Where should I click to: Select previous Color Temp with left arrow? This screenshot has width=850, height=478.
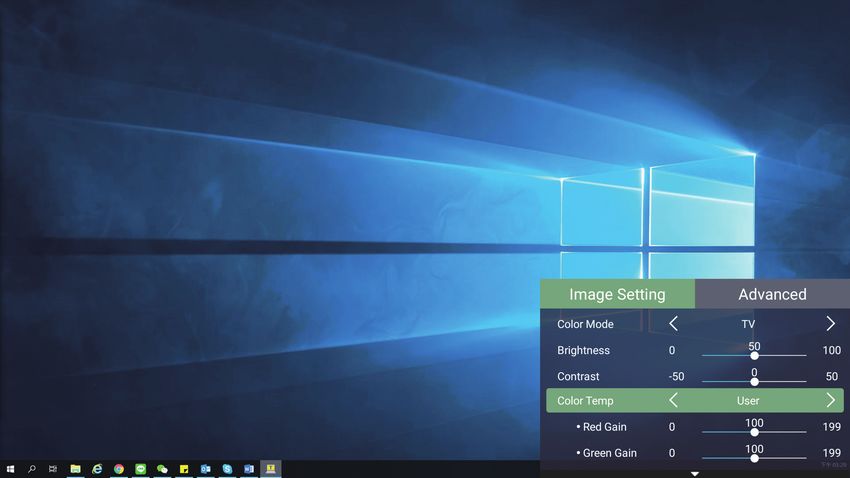[x=673, y=401]
